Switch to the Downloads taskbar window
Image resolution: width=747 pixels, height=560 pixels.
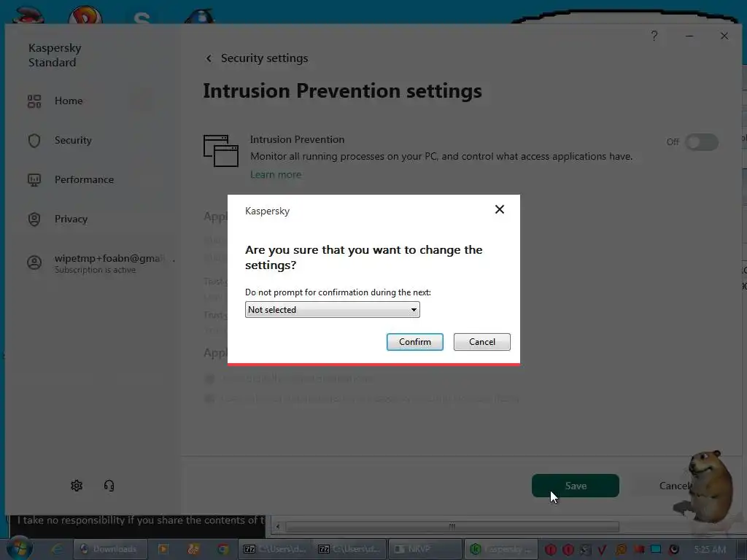[110, 549]
